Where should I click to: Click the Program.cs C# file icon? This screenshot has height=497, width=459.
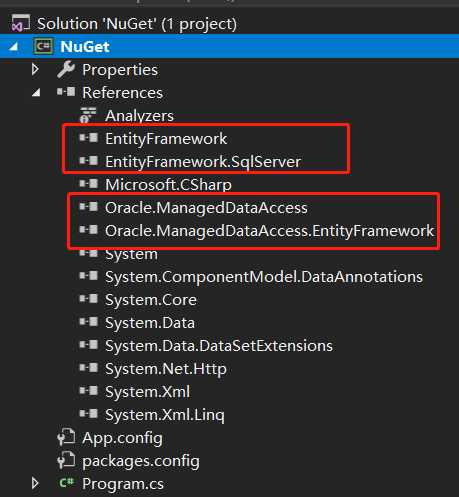point(66,483)
